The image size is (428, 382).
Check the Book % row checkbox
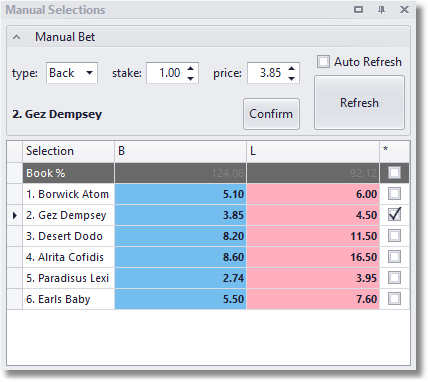(395, 173)
